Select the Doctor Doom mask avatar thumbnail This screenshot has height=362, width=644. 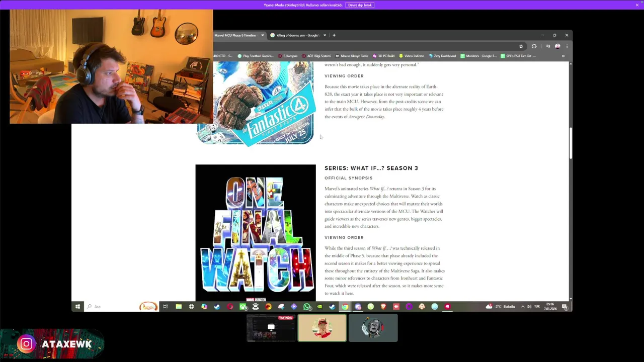coord(373,328)
